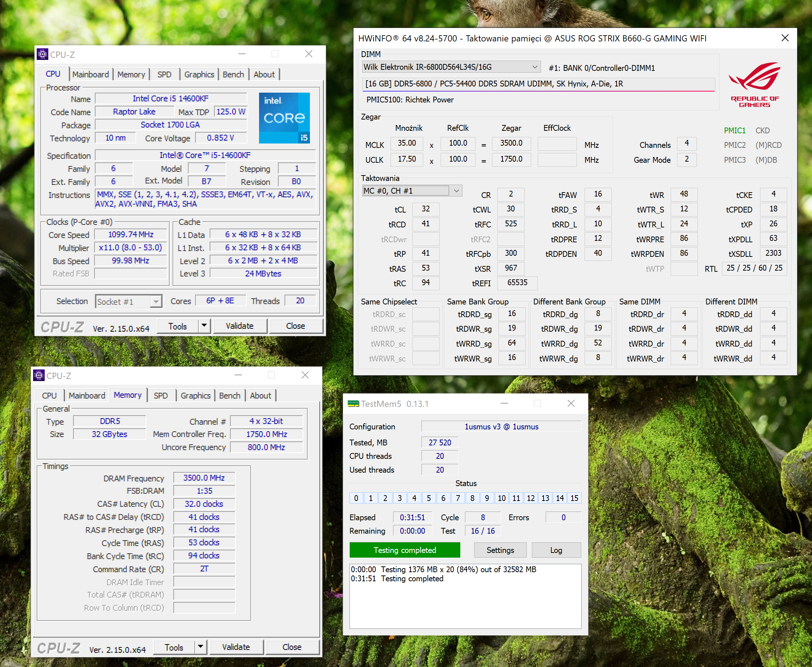Click the Republic of Gamers logo

(754, 85)
